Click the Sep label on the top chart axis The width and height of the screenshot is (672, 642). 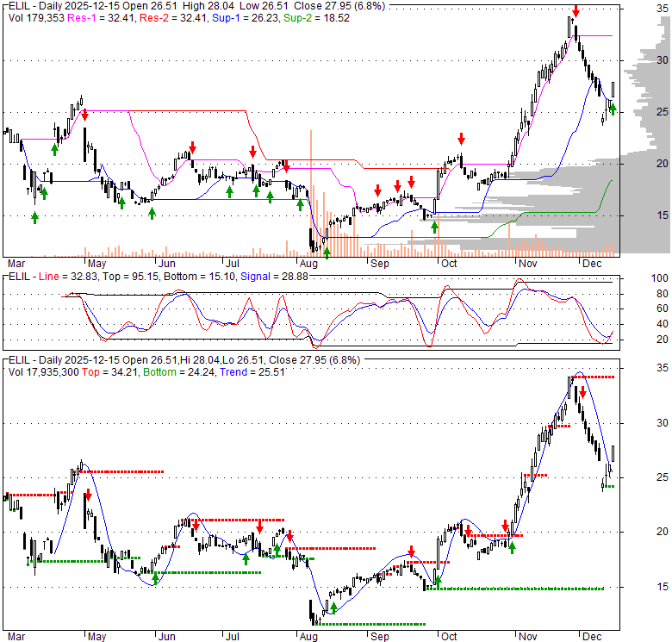click(x=380, y=263)
